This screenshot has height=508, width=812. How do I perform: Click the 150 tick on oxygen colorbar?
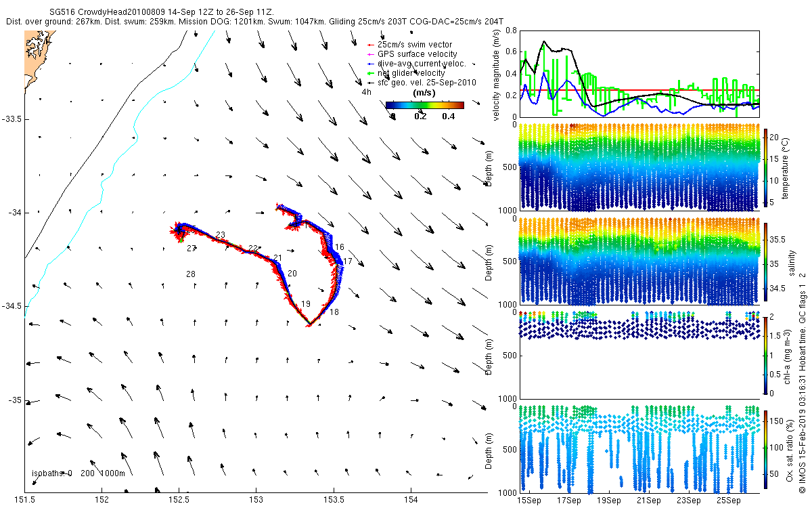tap(777, 422)
